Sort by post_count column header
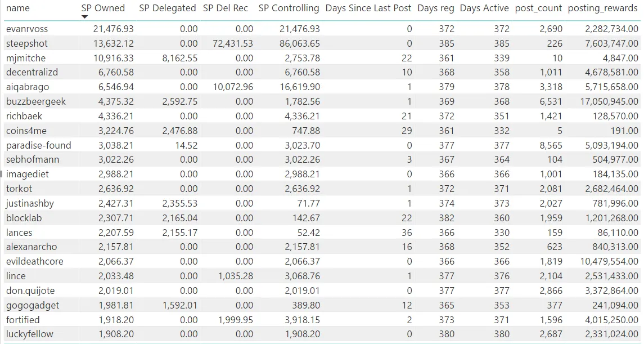644x344 pixels. tap(538, 8)
